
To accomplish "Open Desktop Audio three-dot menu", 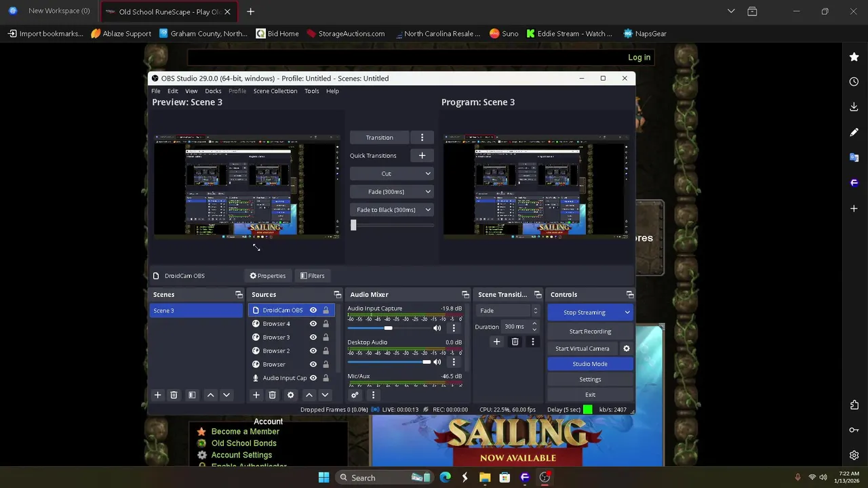I will click(x=454, y=362).
